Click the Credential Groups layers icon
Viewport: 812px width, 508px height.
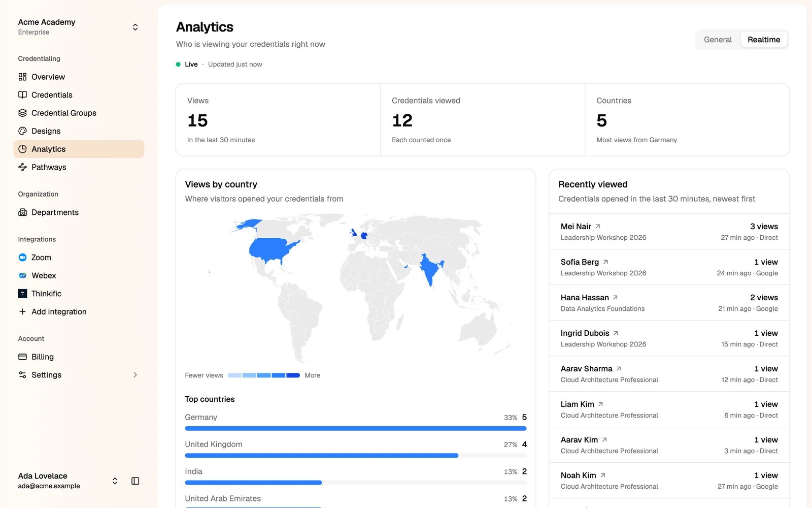pos(22,113)
